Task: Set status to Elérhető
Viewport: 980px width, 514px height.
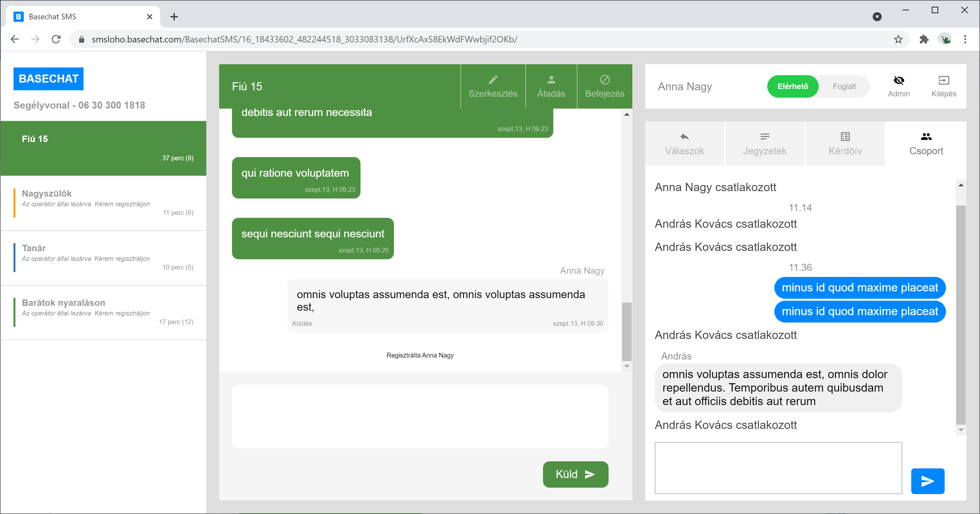Action: point(792,86)
